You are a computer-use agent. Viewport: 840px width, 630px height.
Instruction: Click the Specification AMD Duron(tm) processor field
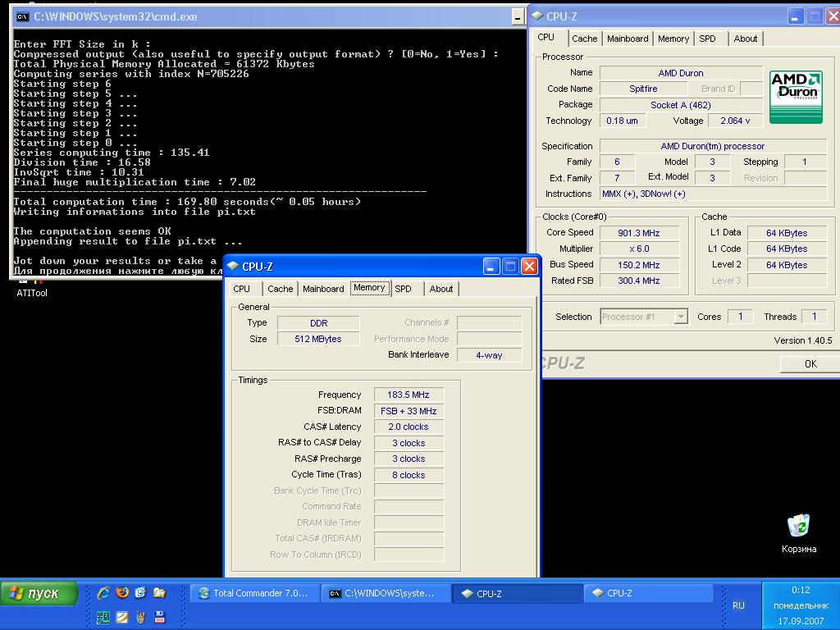[x=713, y=146]
